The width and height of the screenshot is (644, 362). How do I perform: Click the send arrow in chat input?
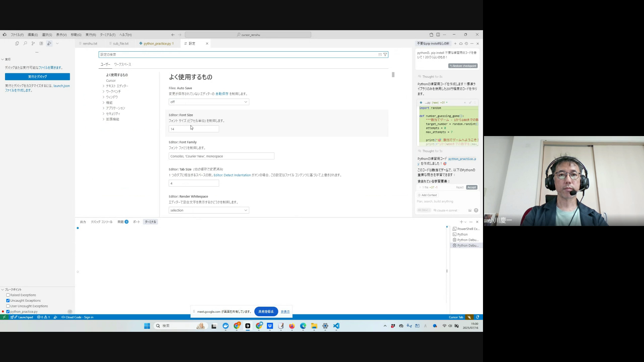[476, 210]
